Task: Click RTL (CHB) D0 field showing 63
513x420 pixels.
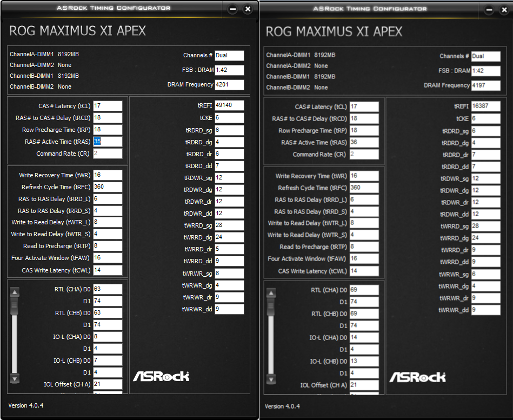Action: tap(108, 313)
